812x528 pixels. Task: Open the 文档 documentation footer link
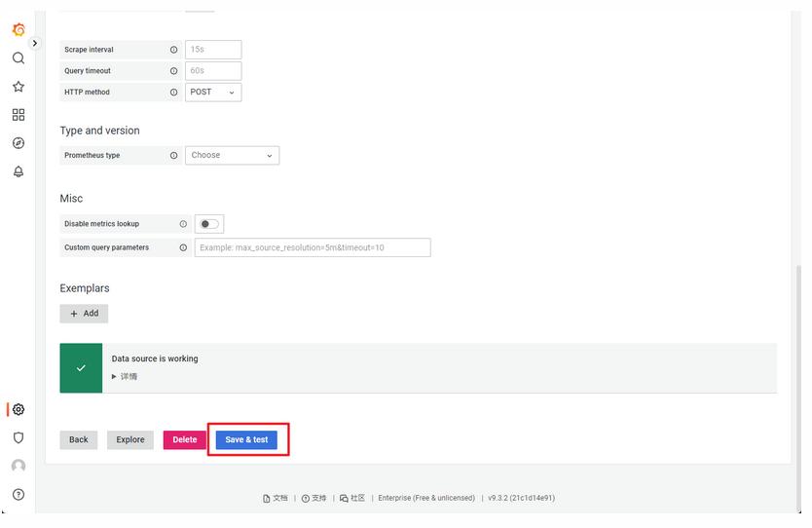click(275, 498)
